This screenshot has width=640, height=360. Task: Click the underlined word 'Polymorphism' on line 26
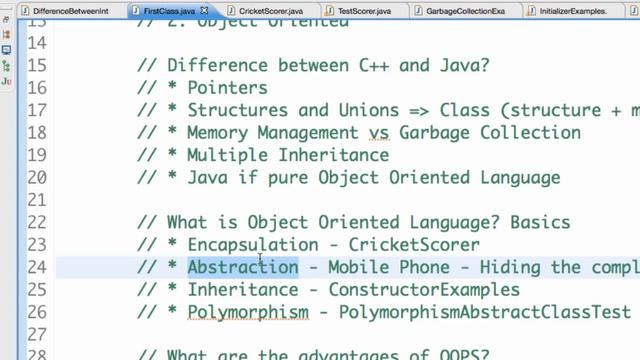pyautogui.click(x=248, y=312)
